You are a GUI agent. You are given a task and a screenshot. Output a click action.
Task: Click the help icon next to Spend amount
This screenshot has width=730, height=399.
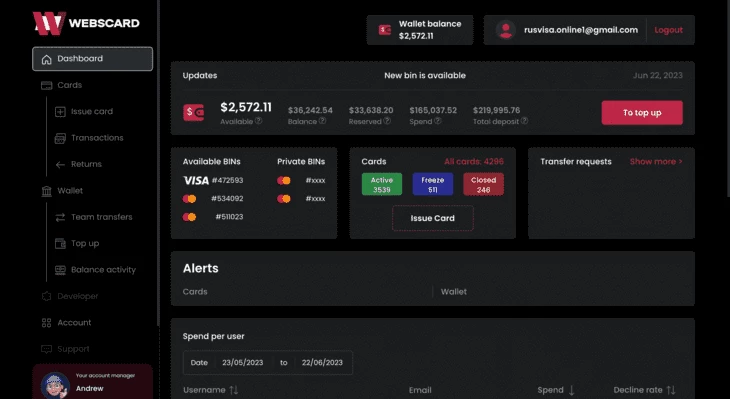point(438,121)
